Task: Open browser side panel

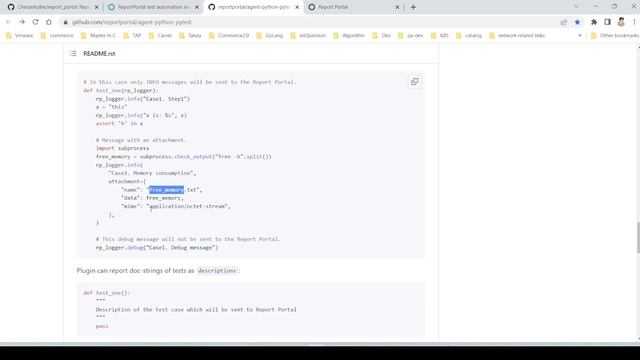Action: click(607, 22)
